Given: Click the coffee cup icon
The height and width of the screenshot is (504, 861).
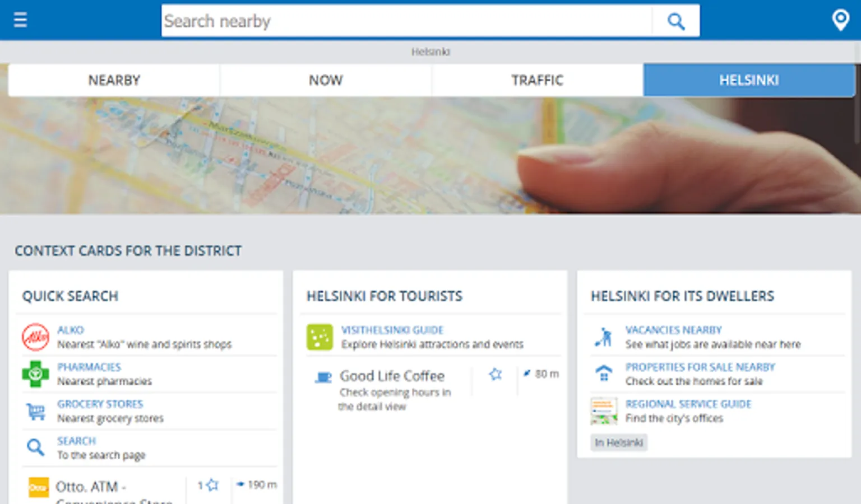Looking at the screenshot, I should (x=323, y=377).
